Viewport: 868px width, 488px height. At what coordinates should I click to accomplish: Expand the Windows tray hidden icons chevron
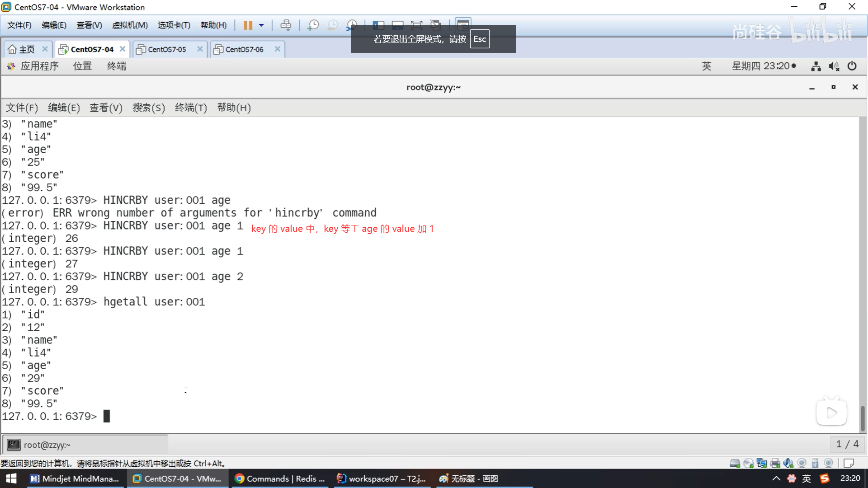tap(776, 479)
